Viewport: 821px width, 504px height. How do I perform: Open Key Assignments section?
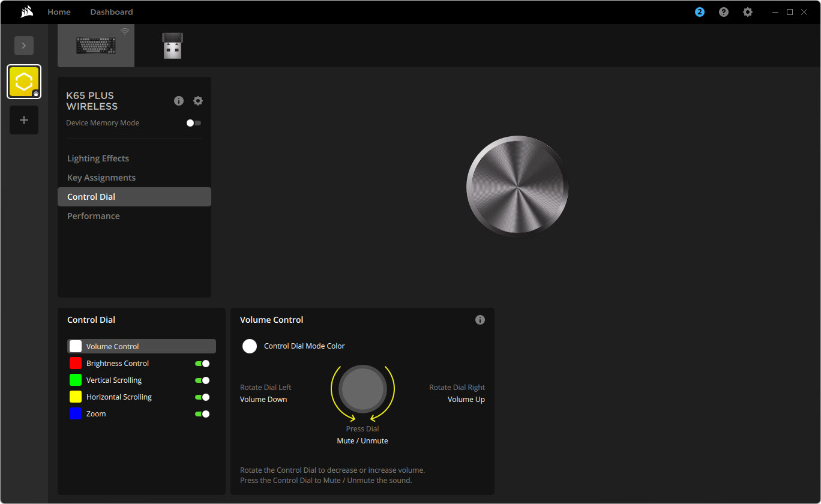point(101,178)
